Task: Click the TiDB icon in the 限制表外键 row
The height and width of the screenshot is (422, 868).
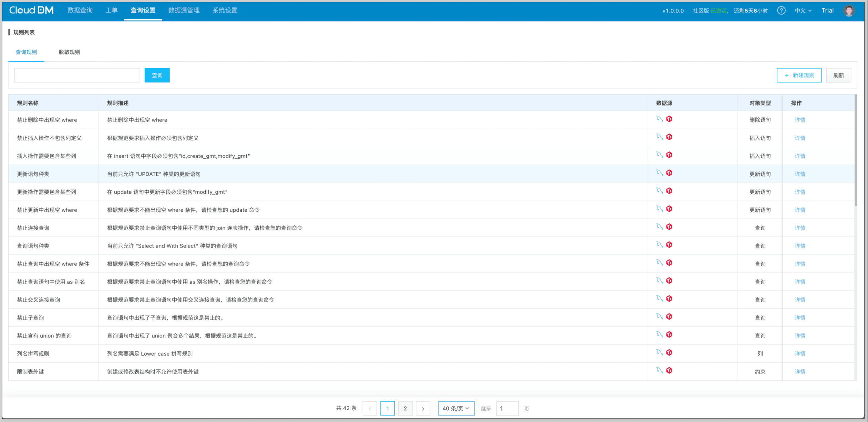Action: (x=669, y=371)
